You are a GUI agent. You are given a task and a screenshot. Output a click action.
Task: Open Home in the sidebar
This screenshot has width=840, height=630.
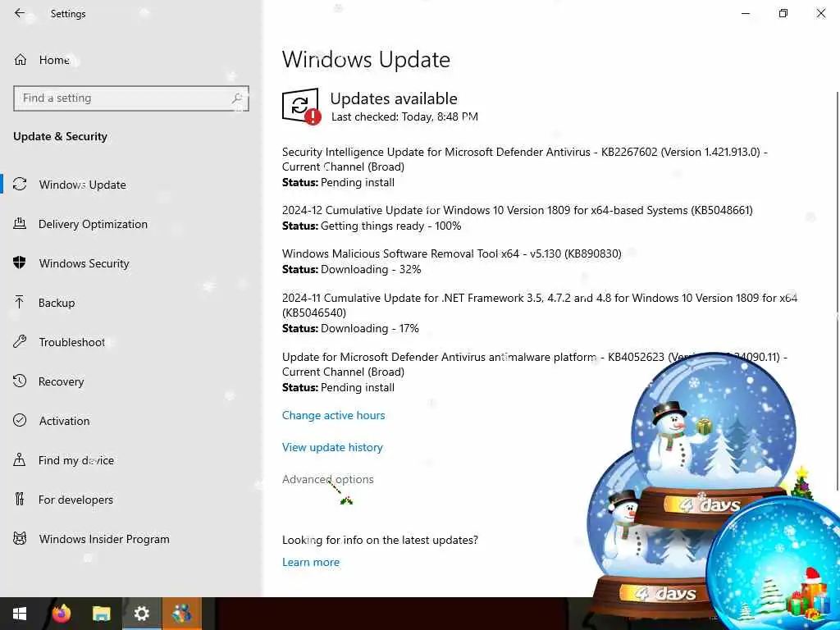pyautogui.click(x=54, y=60)
